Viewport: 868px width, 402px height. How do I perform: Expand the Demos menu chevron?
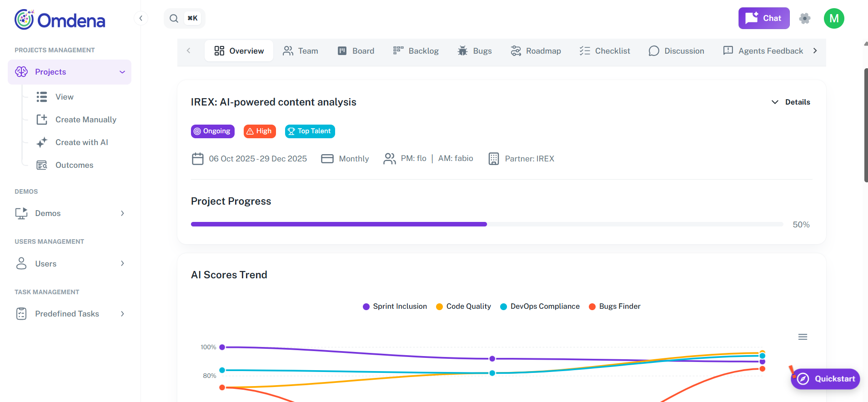pyautogui.click(x=122, y=213)
